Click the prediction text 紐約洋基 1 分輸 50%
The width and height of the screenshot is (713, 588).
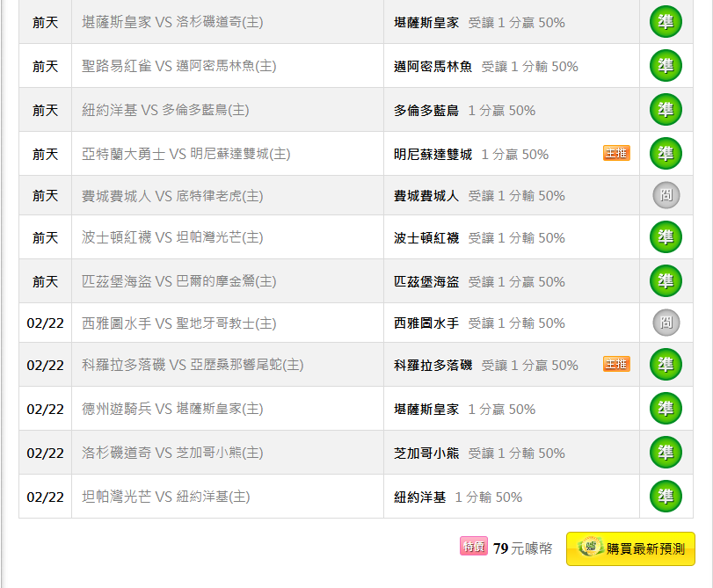(458, 497)
